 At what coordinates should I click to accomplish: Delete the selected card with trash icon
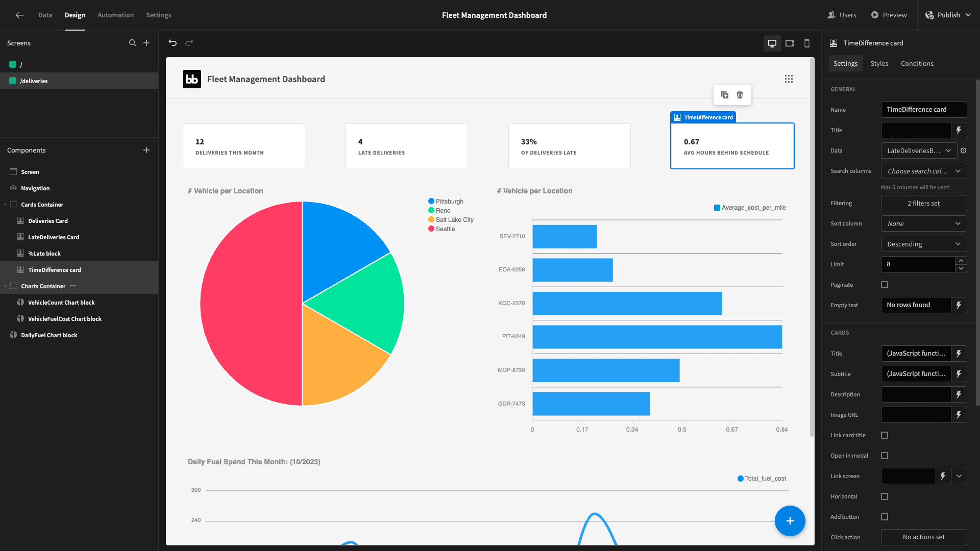click(740, 95)
